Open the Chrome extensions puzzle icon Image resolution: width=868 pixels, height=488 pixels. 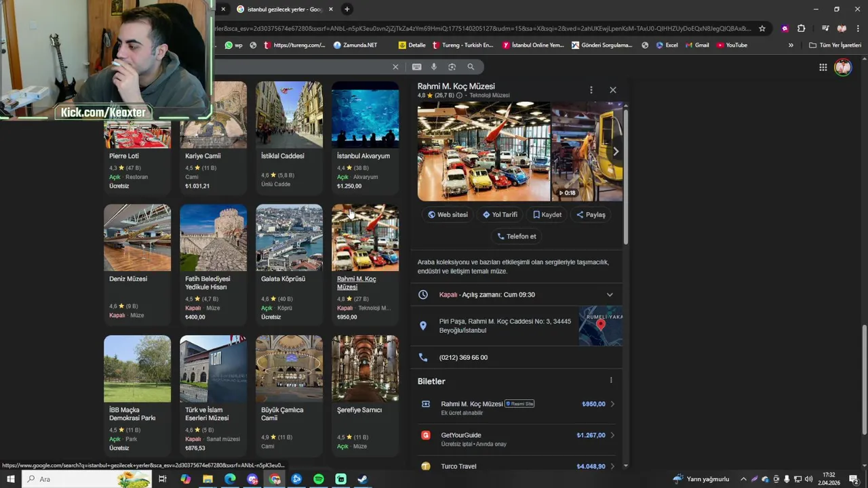pos(801,28)
